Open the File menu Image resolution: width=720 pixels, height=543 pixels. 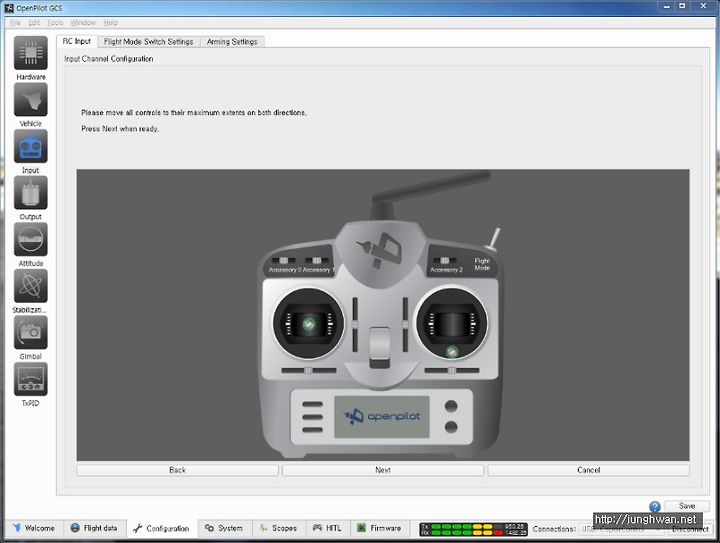(x=15, y=22)
